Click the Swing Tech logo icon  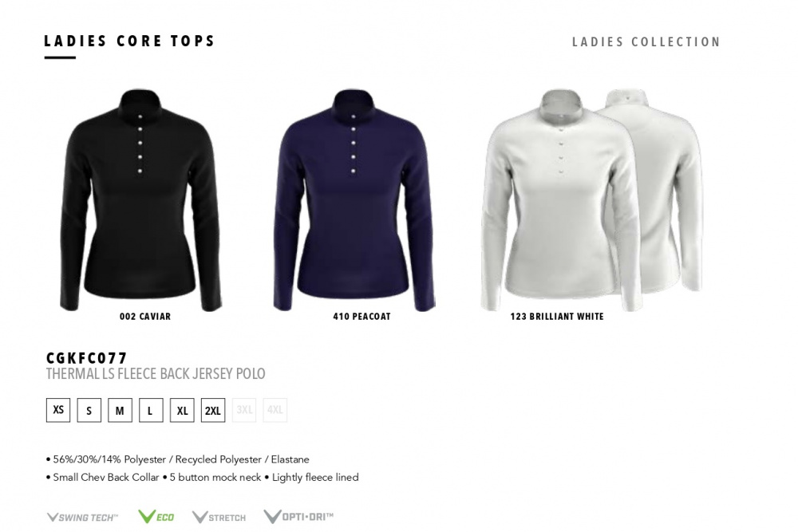pos(82,518)
